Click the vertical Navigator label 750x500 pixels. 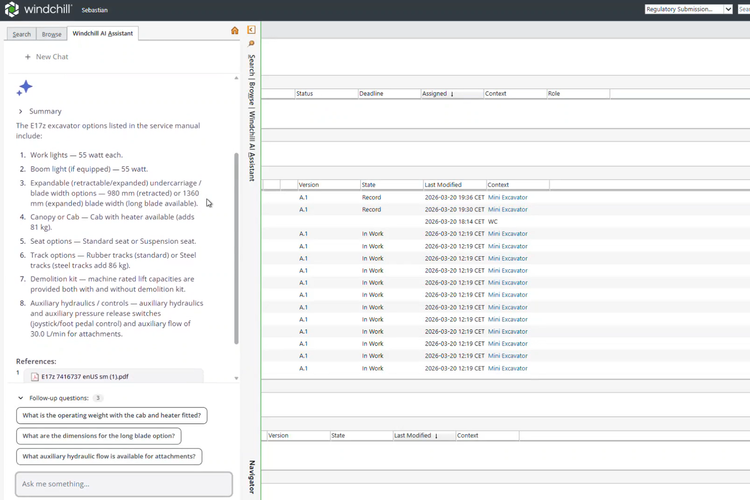(x=252, y=477)
